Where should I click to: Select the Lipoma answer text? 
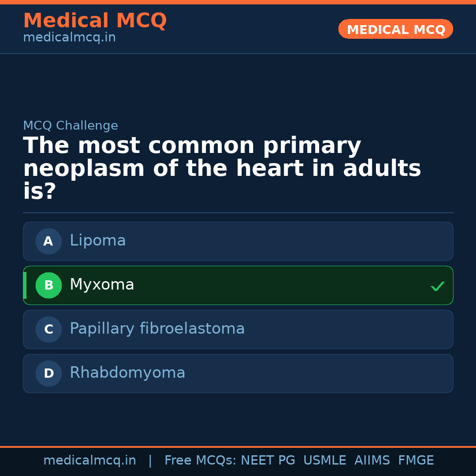click(98, 241)
